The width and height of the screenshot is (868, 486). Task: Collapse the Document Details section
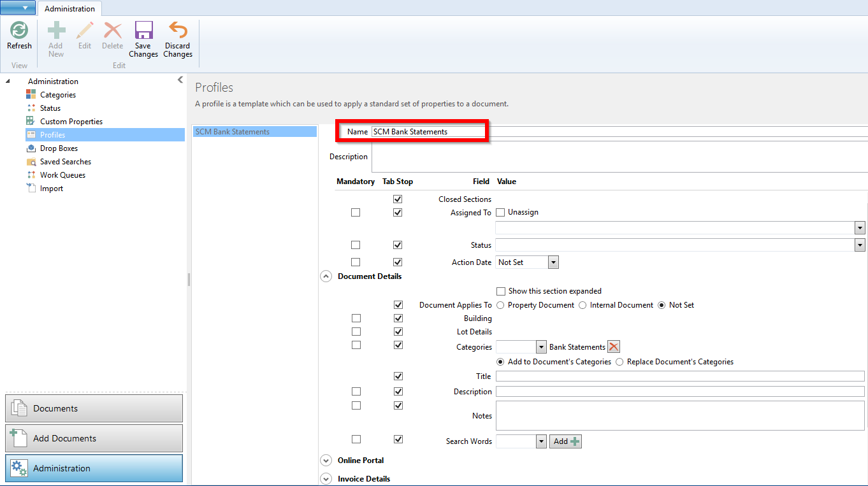click(x=326, y=276)
